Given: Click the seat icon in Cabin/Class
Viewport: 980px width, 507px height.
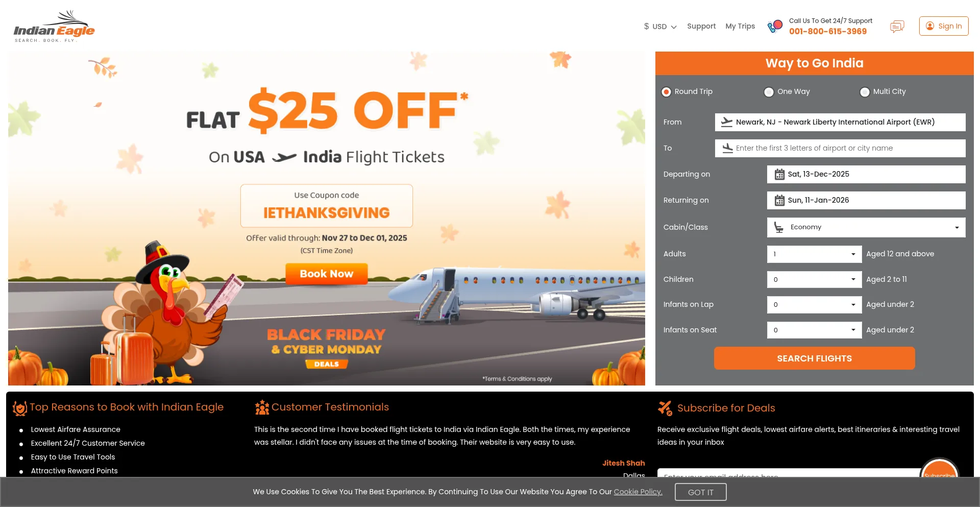Looking at the screenshot, I should tap(779, 228).
